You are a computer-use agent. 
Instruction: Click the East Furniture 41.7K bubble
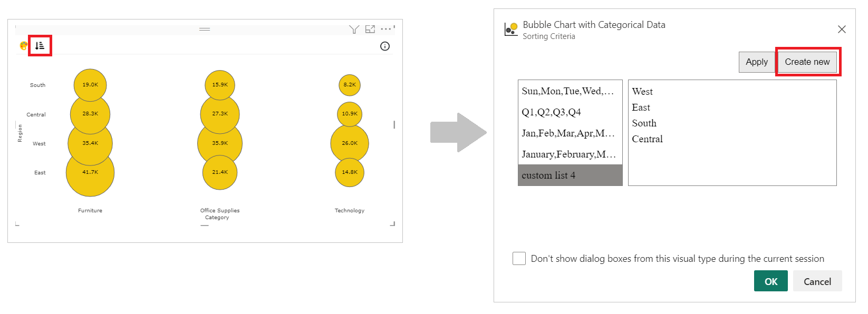[90, 172]
